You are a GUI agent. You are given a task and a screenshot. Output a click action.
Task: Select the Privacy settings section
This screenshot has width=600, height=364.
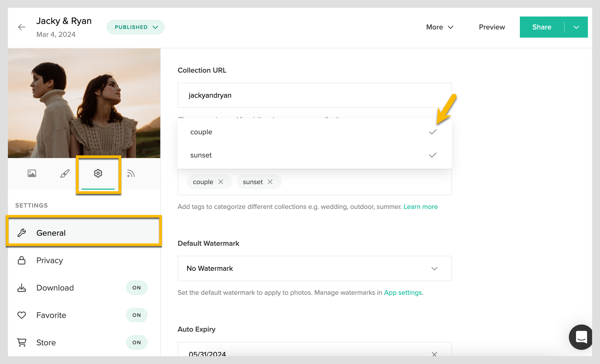49,260
